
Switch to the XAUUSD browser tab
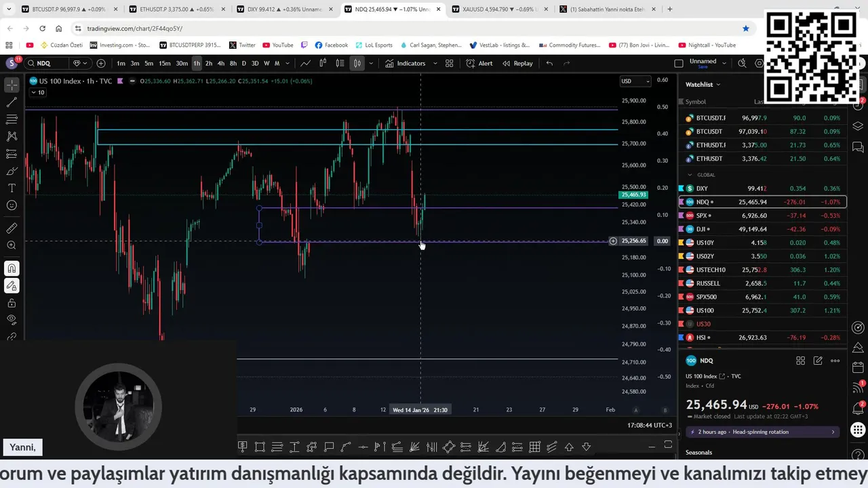[500, 9]
